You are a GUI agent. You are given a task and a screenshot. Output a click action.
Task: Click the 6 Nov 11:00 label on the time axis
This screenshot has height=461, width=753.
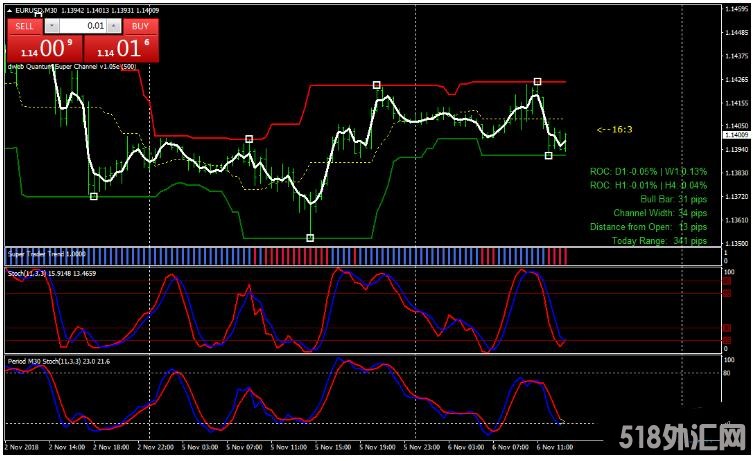pyautogui.click(x=555, y=447)
